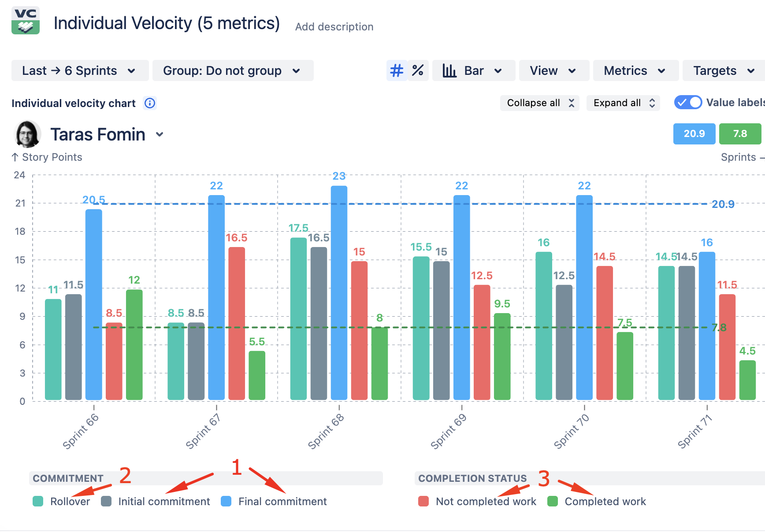Toggle the Value labels switch off

coord(688,103)
